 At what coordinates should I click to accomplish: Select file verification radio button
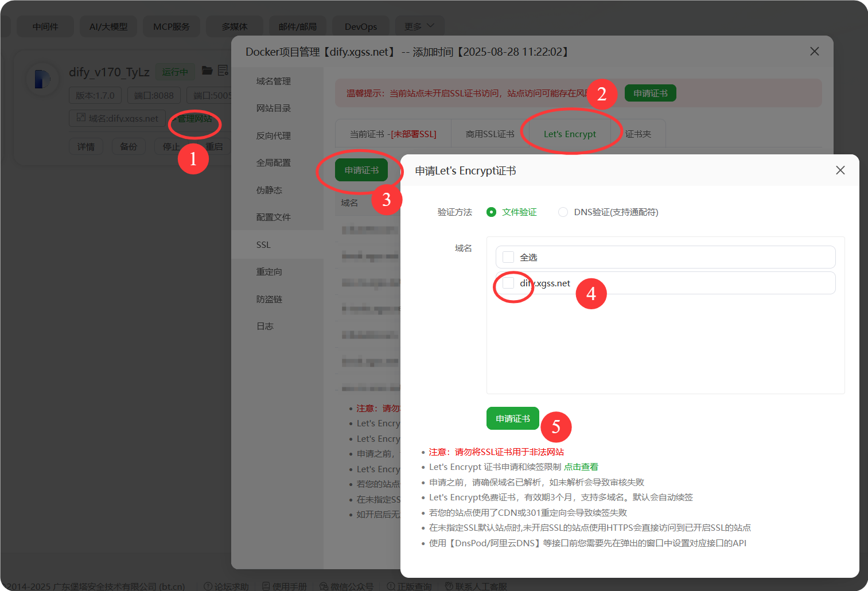click(x=491, y=212)
